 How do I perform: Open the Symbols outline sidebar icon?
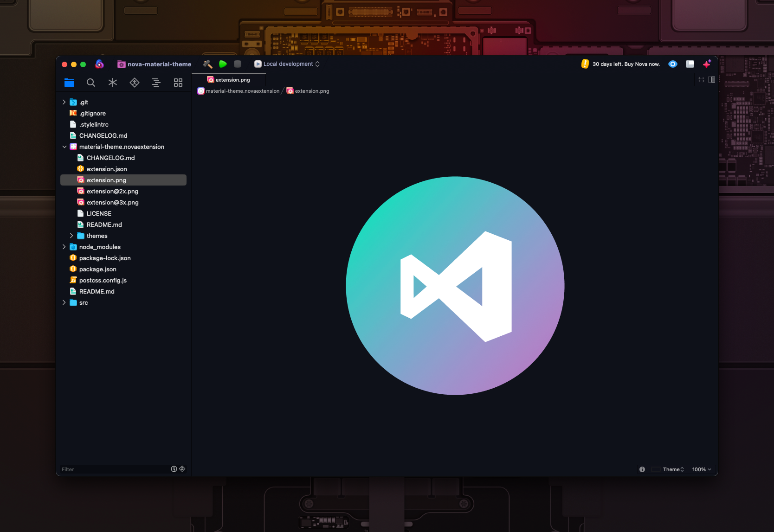click(x=156, y=83)
